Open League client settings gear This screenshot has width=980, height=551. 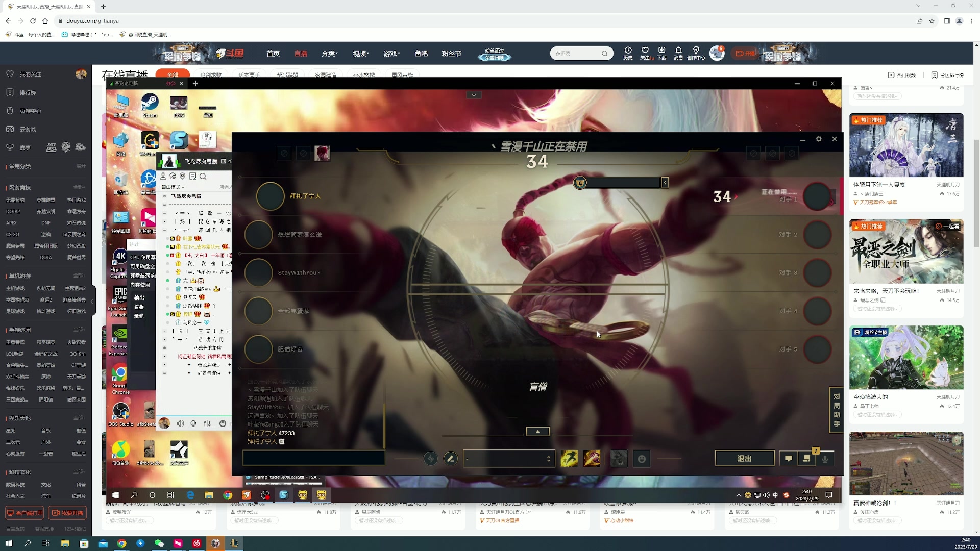[x=819, y=139]
